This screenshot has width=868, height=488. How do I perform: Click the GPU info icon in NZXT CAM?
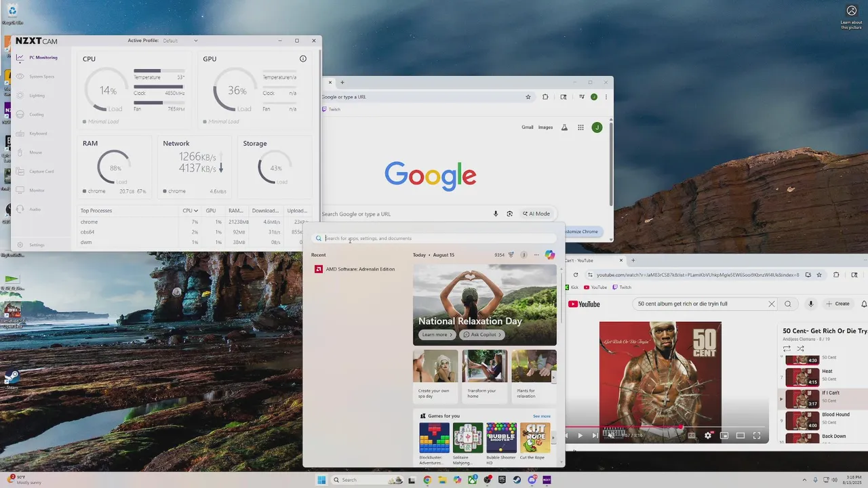click(x=303, y=59)
